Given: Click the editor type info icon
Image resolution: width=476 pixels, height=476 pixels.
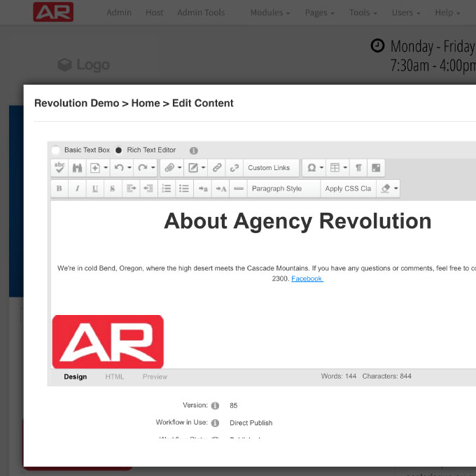Looking at the screenshot, I should pyautogui.click(x=194, y=150).
